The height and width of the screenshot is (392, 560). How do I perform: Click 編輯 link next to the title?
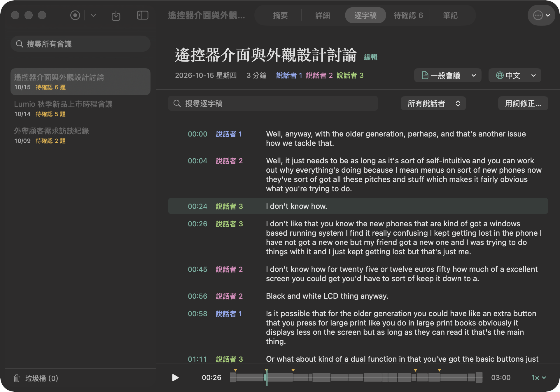coord(371,57)
